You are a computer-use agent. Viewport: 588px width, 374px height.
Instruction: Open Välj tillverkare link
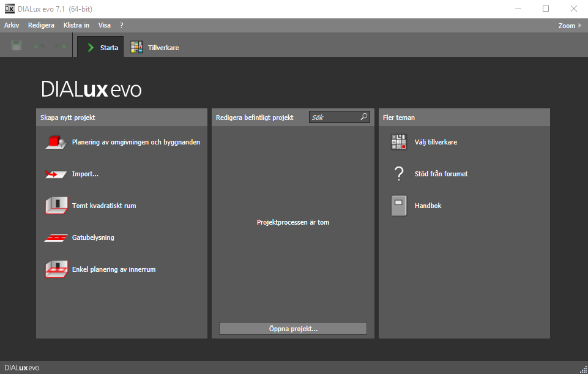click(436, 142)
